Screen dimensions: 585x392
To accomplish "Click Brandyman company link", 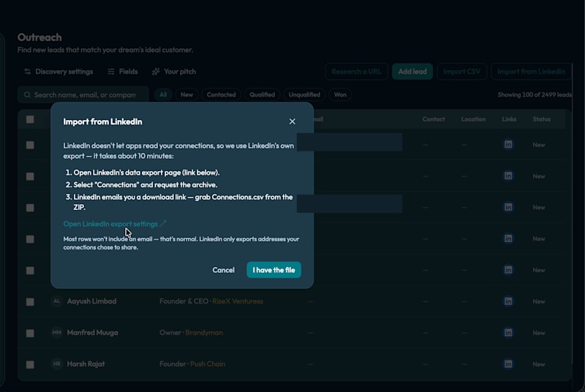I will (204, 333).
